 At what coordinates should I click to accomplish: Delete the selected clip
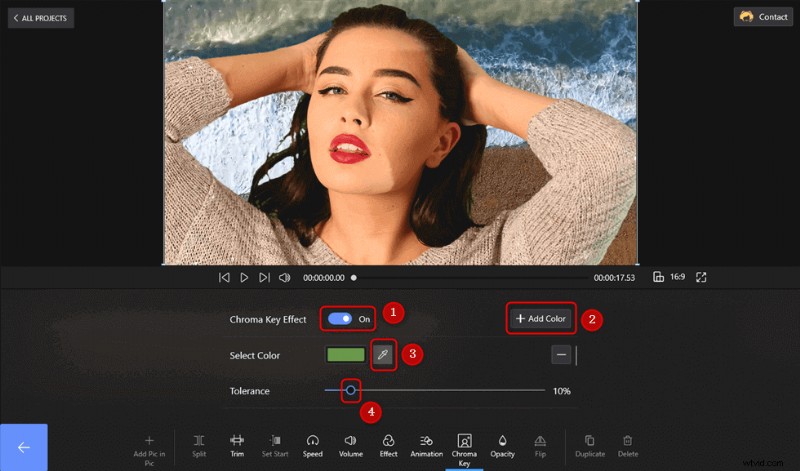[628, 446]
